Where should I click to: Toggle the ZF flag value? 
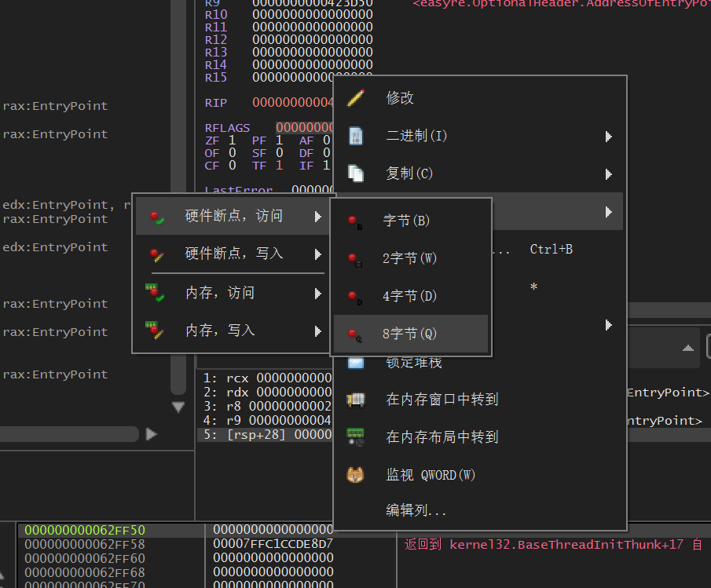click(x=232, y=141)
